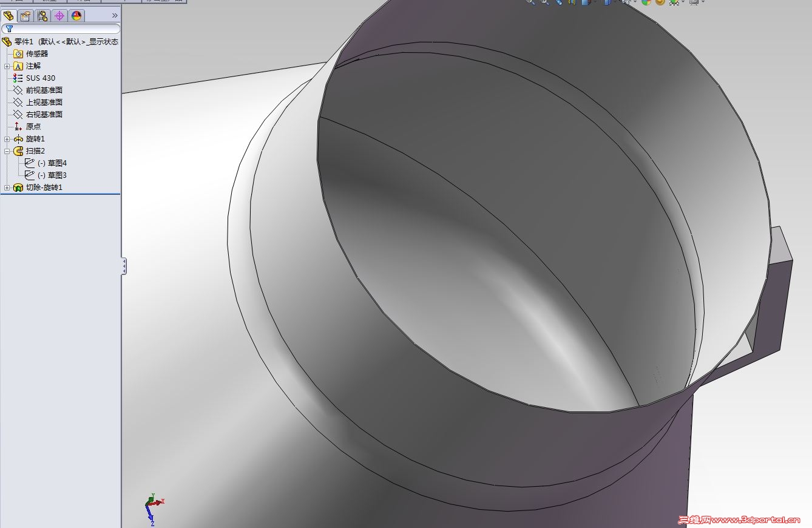
Task: Collapse the feature tree panel using its edge handle
Action: click(124, 266)
